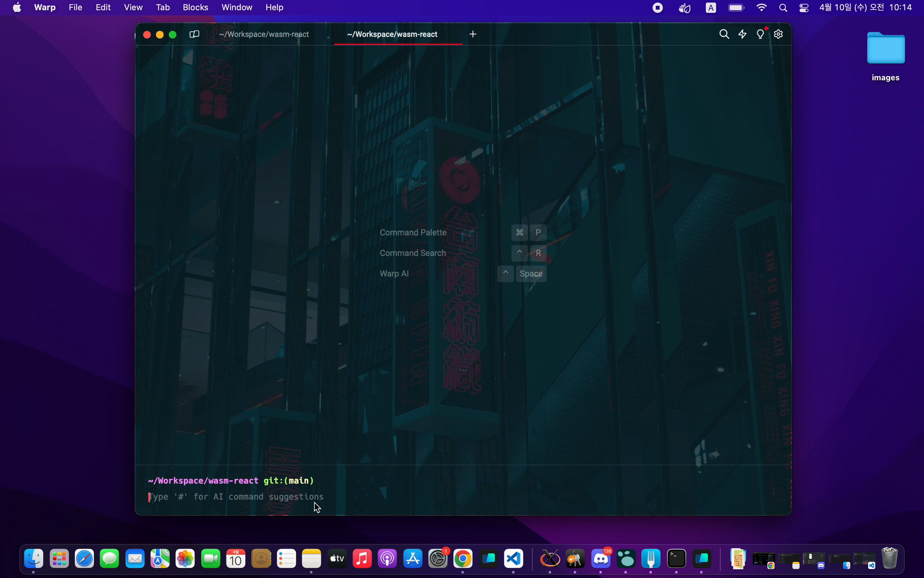Open the Trash in the Dock
This screenshot has width=924, height=578.
[890, 558]
